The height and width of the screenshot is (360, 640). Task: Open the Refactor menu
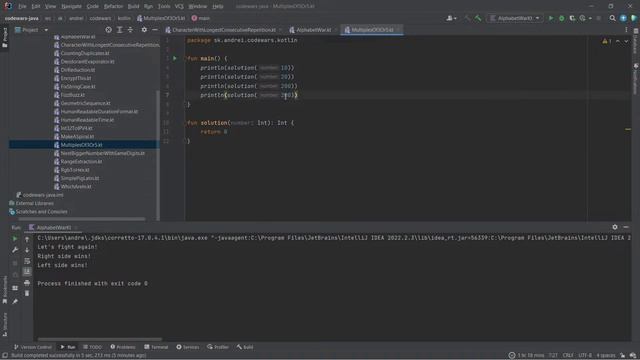coord(113,7)
